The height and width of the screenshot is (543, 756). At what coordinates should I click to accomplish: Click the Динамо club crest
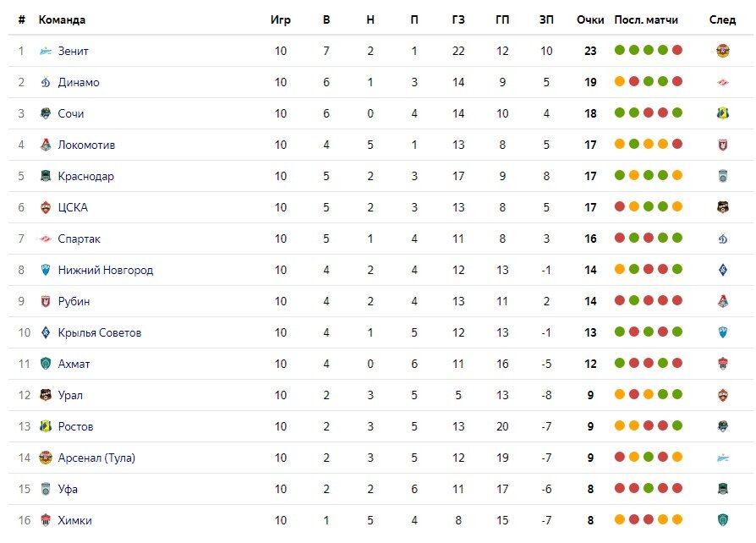click(x=46, y=82)
